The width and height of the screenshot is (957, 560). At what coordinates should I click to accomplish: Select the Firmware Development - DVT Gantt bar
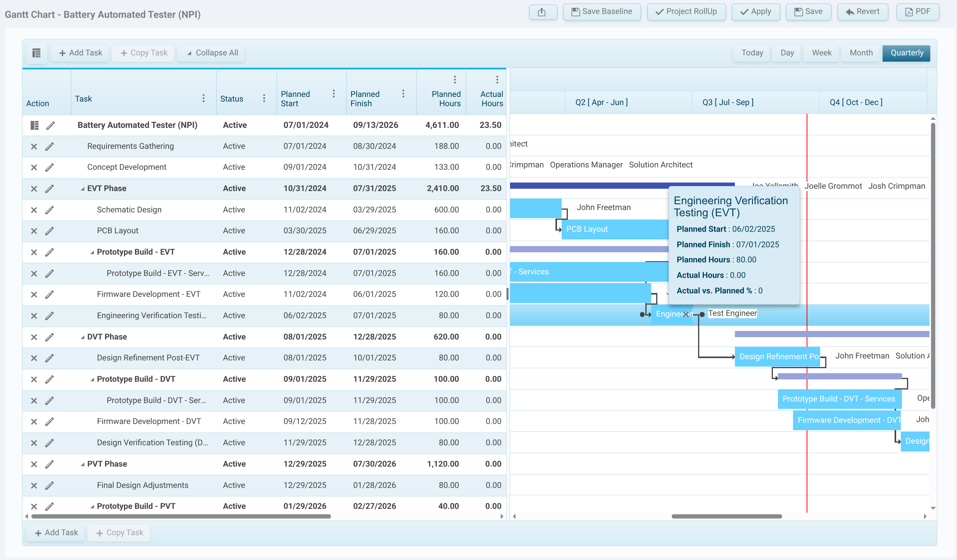click(x=847, y=420)
